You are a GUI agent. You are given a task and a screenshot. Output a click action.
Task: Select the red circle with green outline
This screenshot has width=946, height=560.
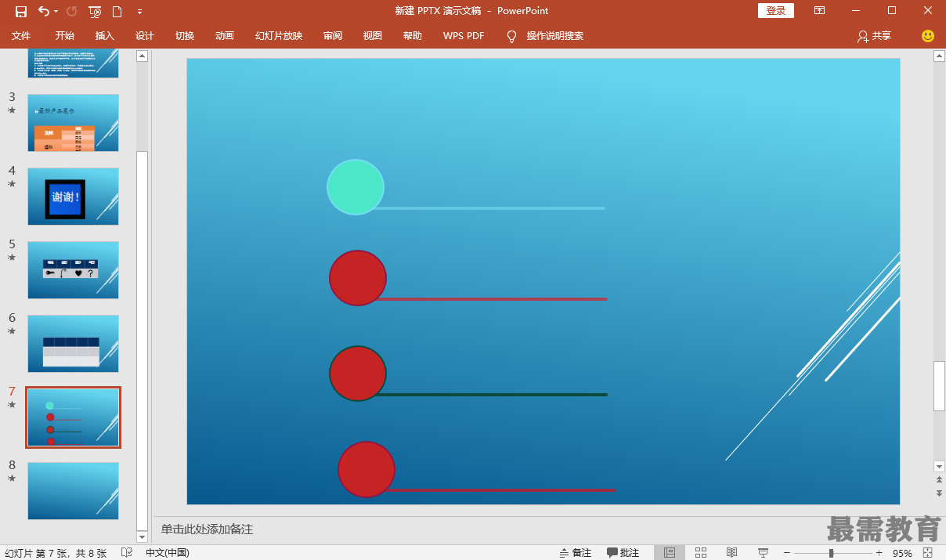coord(358,374)
